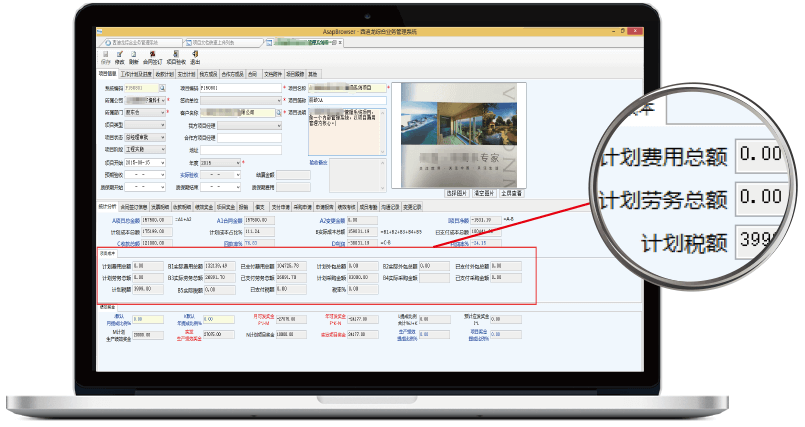Click the project acceptance (项目验收) toolbar icon
Screen dimensions: 805x427
click(177, 58)
